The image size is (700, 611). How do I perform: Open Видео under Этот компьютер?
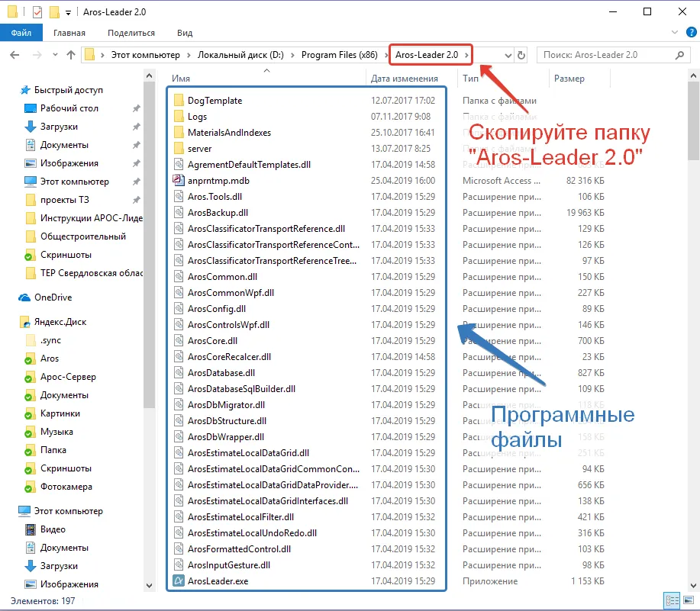[x=53, y=529]
